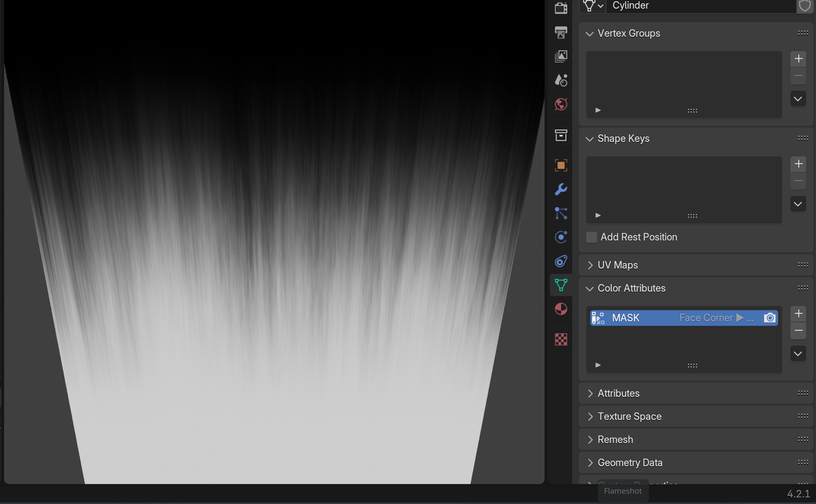
Task: Open the Texture properties checkerboard tab
Action: tap(561, 340)
